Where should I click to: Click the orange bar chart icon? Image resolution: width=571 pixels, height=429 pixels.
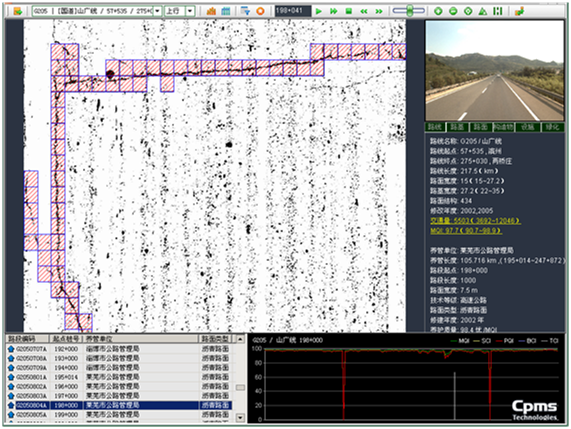(211, 11)
